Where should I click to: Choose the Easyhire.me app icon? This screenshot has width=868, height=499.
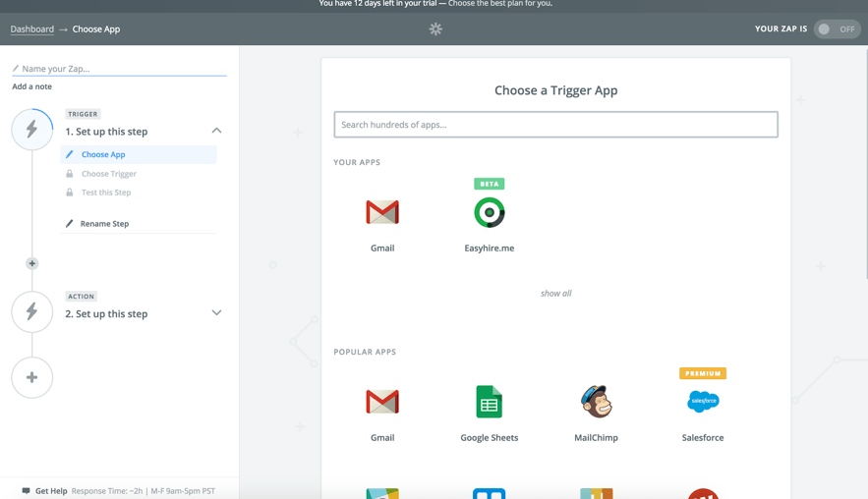point(489,212)
